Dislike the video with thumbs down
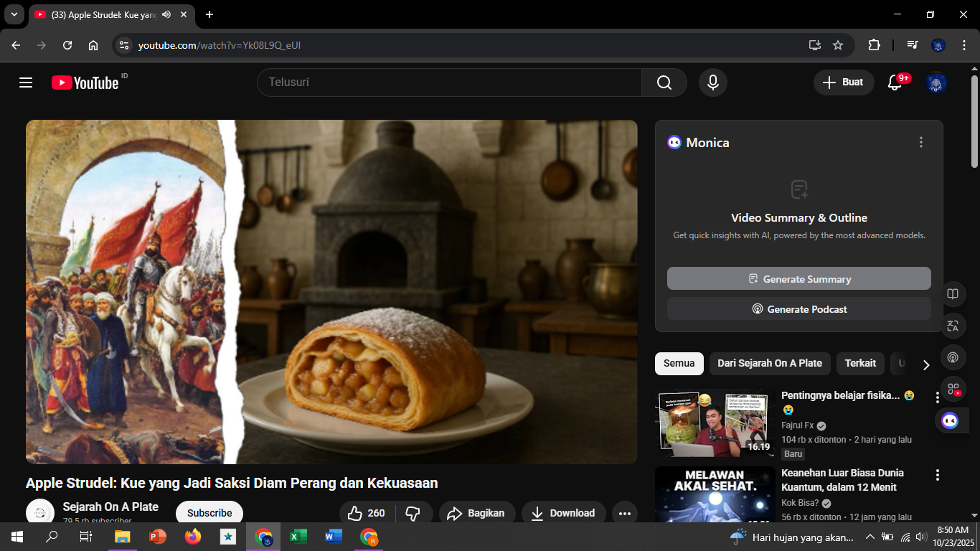980x551 pixels. [x=413, y=513]
